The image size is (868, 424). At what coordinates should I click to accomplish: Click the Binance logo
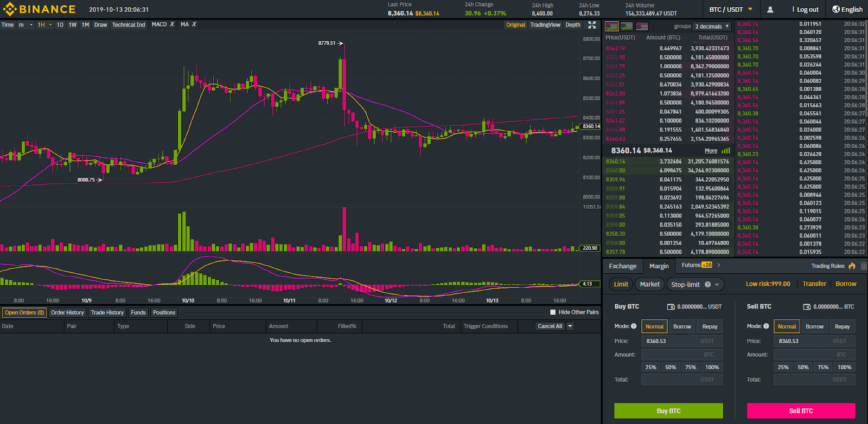[x=39, y=9]
